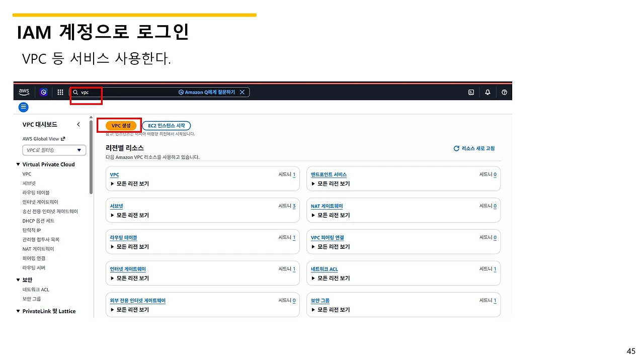This screenshot has width=644, height=362.
Task: Select VPC in the sidebar menu
Action: click(27, 174)
